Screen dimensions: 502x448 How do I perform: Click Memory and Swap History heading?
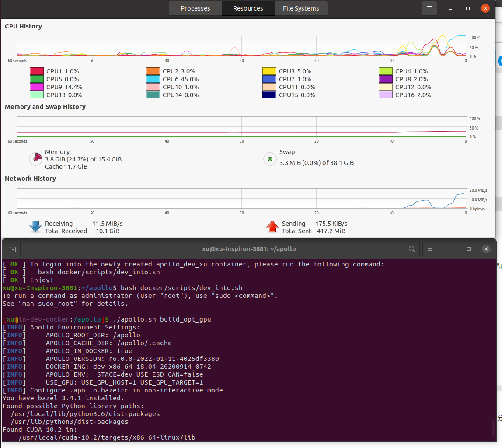point(45,107)
